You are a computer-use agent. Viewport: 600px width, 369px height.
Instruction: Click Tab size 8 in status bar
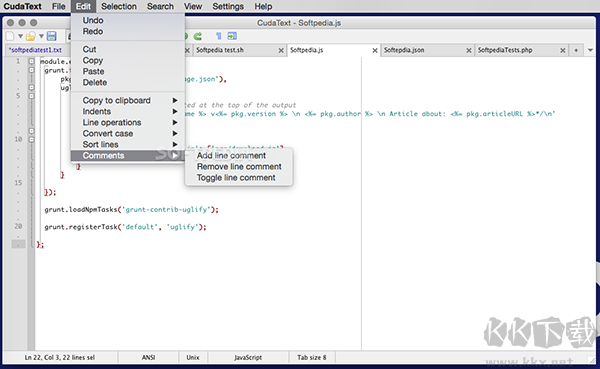click(311, 357)
